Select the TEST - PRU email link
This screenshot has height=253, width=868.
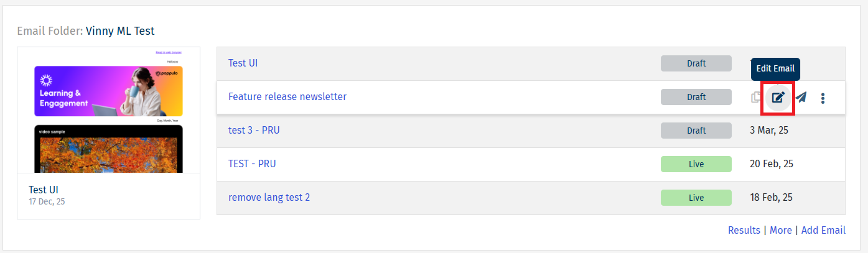pyautogui.click(x=252, y=163)
